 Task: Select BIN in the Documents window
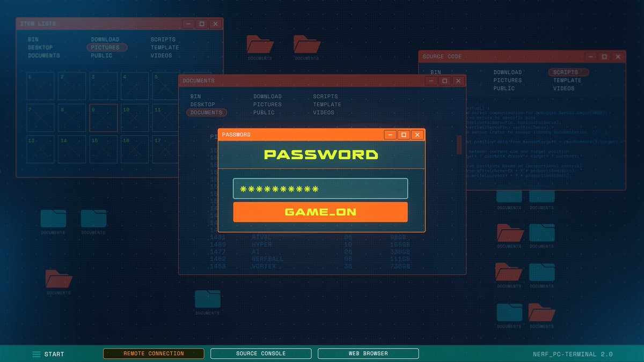click(196, 97)
